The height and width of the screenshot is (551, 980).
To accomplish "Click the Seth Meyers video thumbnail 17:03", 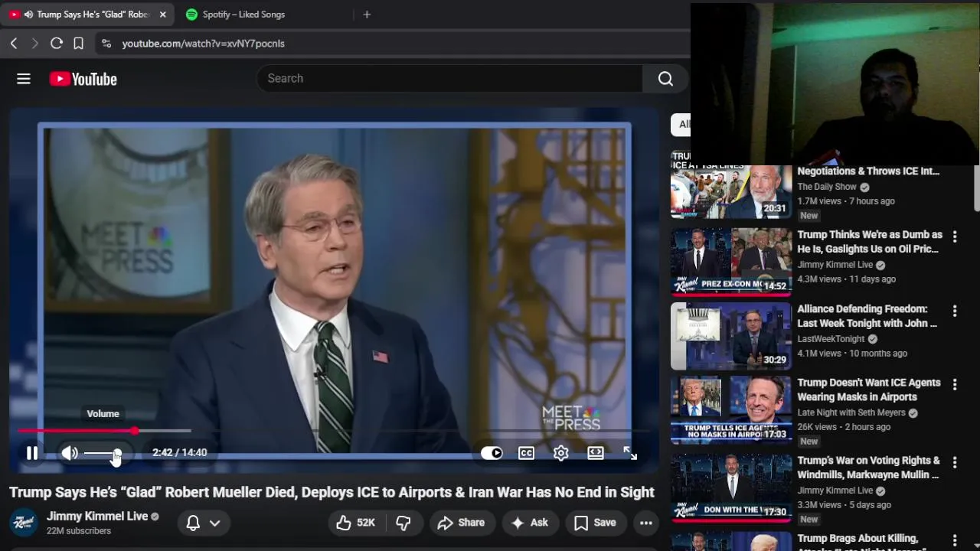I will [x=731, y=409].
